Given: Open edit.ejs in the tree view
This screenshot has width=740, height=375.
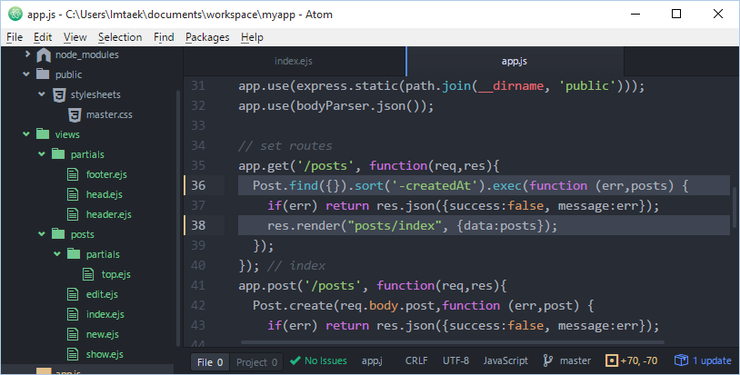Looking at the screenshot, I should point(102,294).
